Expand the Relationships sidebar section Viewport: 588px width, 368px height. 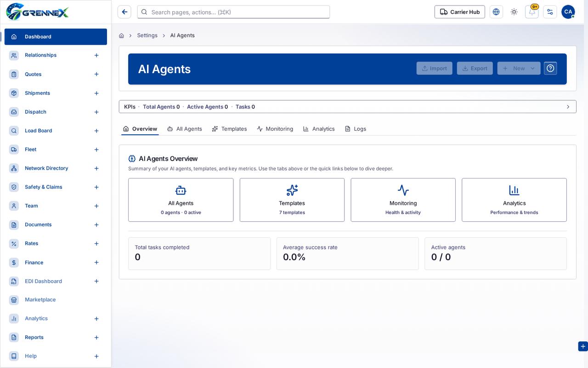click(96, 55)
